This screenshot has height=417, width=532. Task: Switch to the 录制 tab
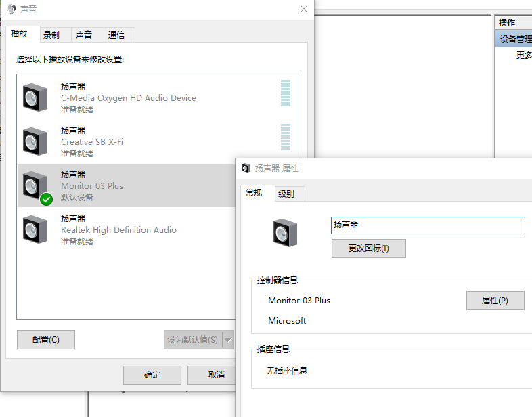[x=51, y=35]
